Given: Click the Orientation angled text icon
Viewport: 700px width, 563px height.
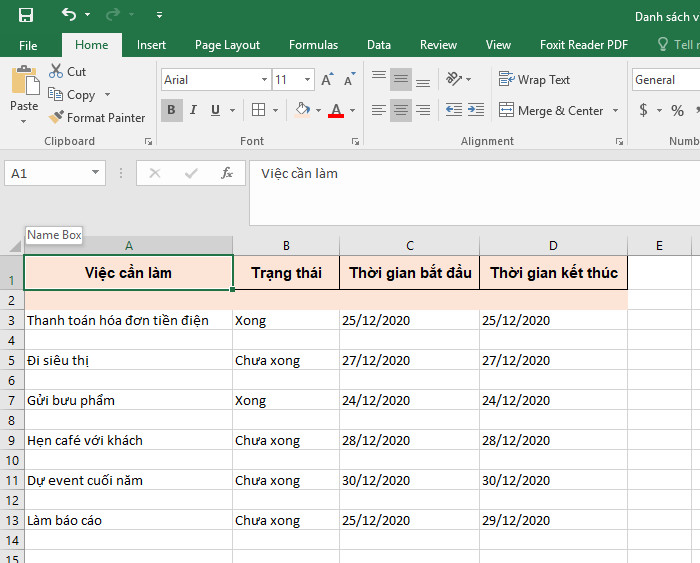Looking at the screenshot, I should [x=454, y=79].
